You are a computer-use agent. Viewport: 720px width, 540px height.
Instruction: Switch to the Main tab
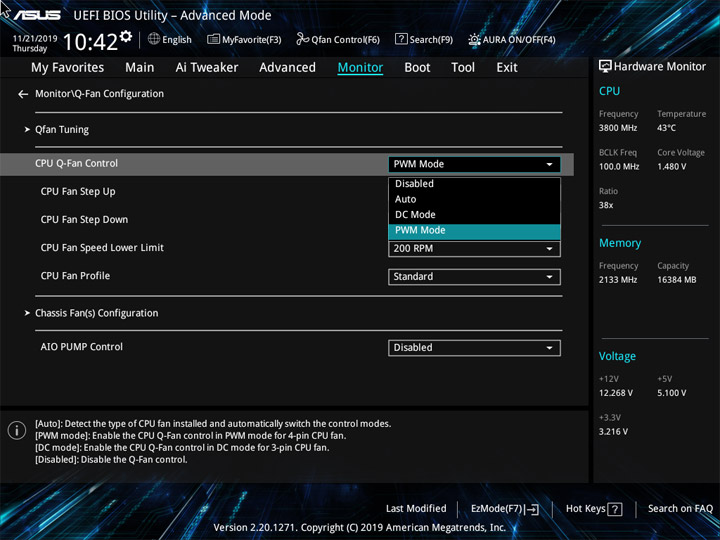140,68
